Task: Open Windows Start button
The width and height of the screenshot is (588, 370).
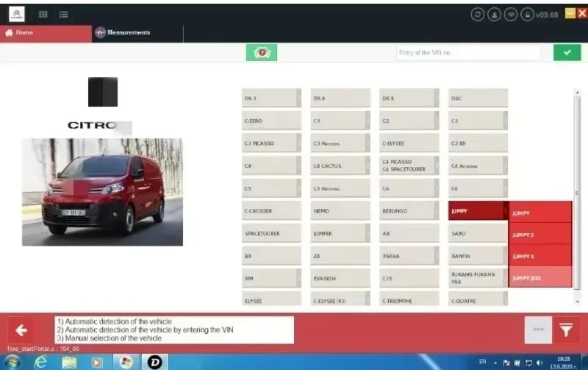Action: (12, 363)
